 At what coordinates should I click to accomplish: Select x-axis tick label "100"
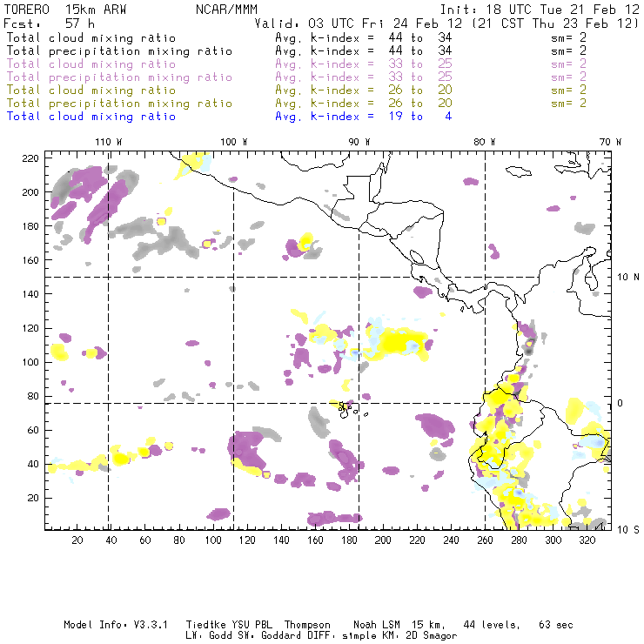213,540
